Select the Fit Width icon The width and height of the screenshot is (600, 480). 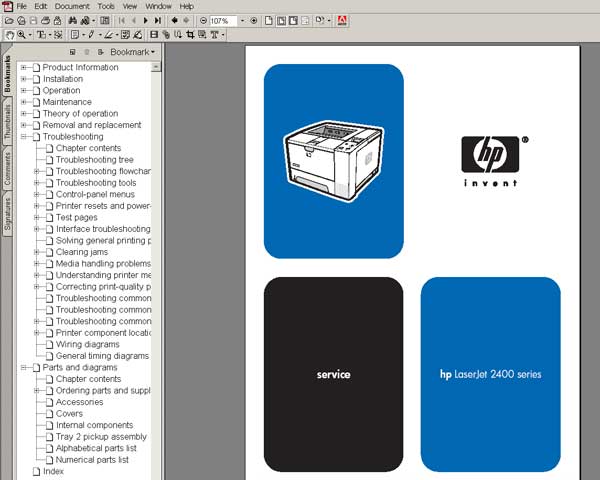[x=293, y=21]
